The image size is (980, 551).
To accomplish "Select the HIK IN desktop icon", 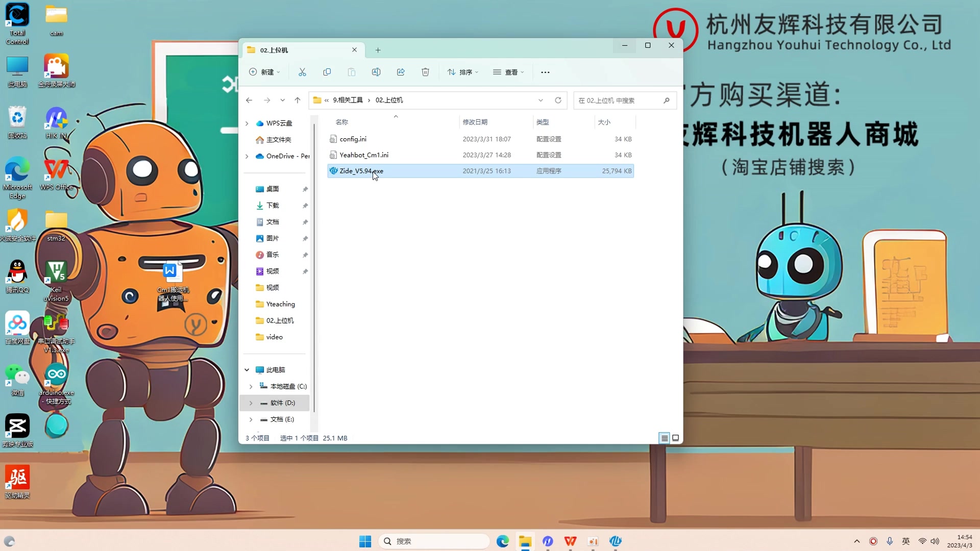I will tap(56, 123).
